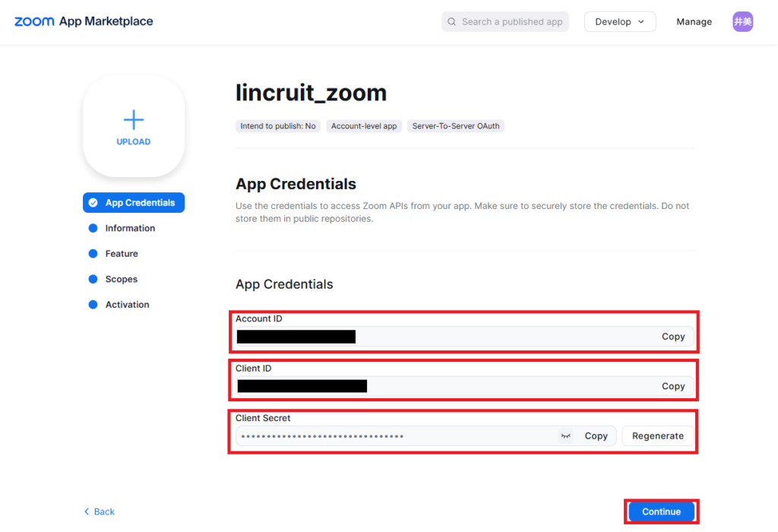The height and width of the screenshot is (532, 778).
Task: Toggle Client Secret visibility eye icon
Action: [x=565, y=436]
